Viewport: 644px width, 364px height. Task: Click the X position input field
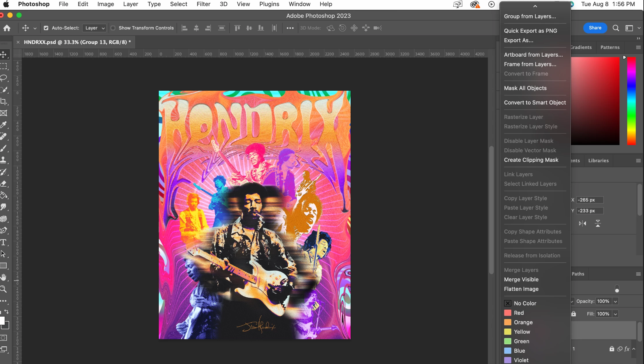pyautogui.click(x=589, y=200)
